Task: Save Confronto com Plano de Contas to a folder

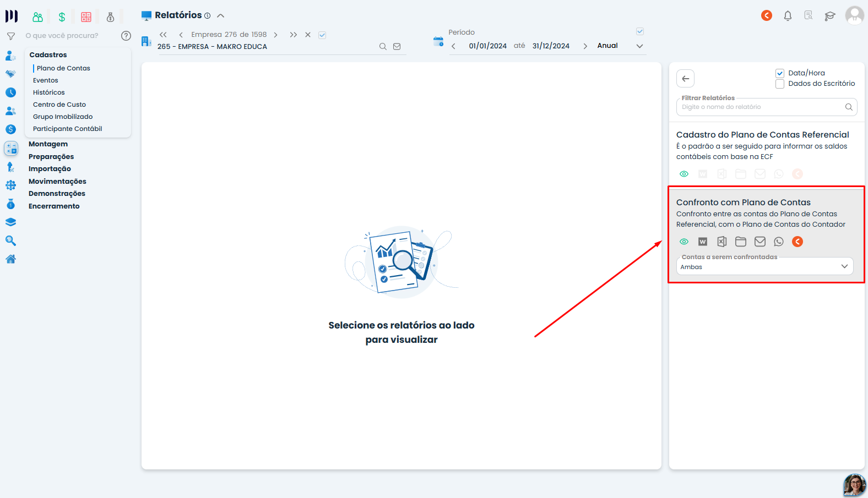Action: tap(741, 242)
